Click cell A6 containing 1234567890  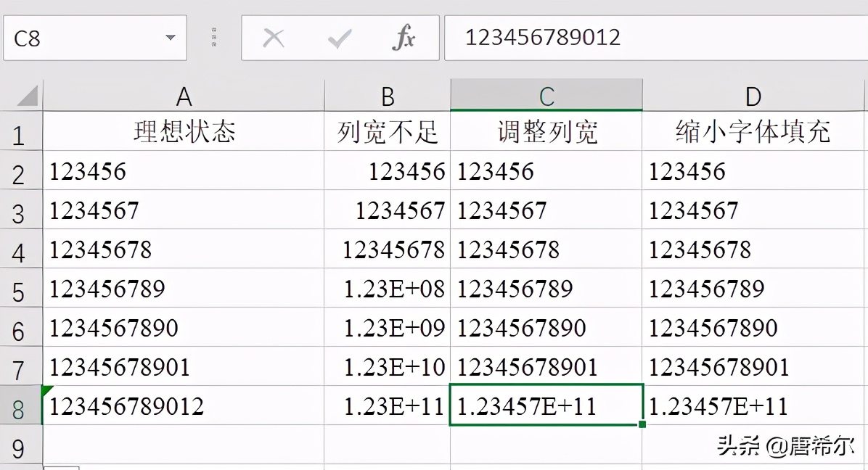click(x=184, y=328)
